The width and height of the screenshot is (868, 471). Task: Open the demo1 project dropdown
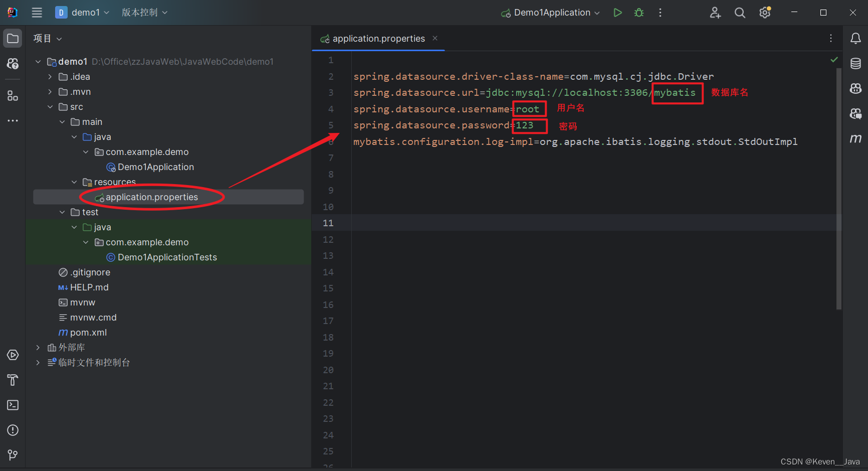[x=82, y=13]
